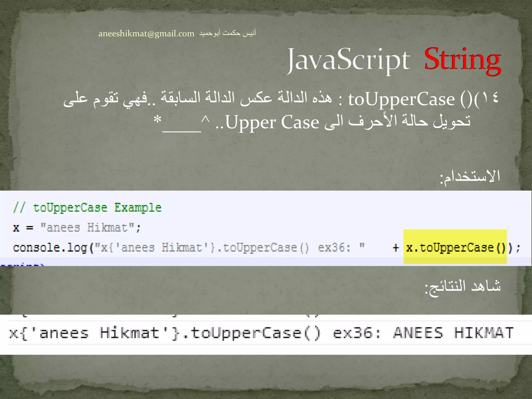Click the code line x = "anees Hikmat";
This screenshot has width=532, height=399.
point(77,228)
